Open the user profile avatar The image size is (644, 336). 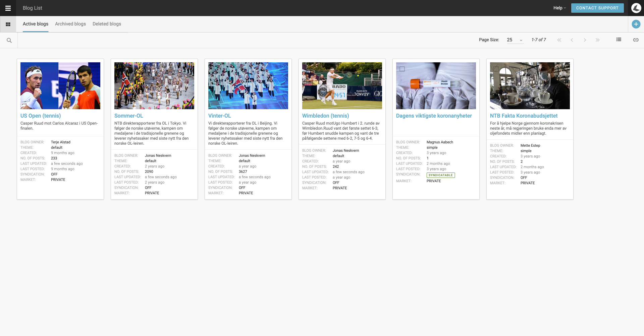636,8
